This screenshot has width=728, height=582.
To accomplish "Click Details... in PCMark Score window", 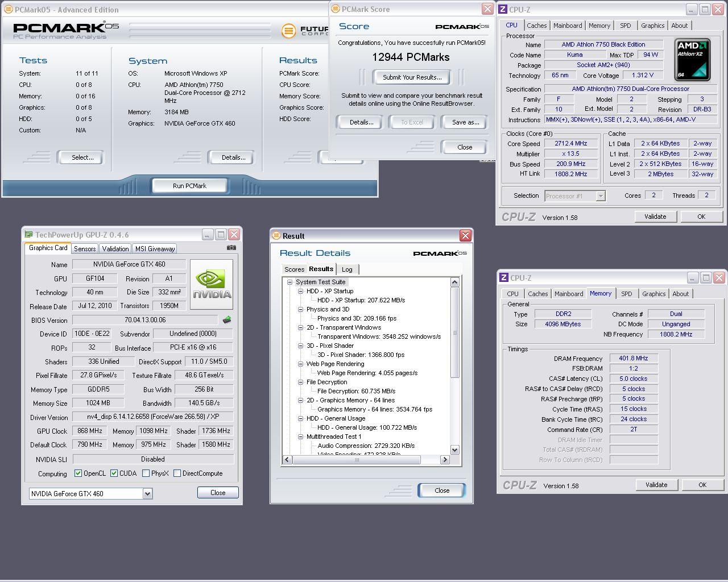I will tap(361, 122).
